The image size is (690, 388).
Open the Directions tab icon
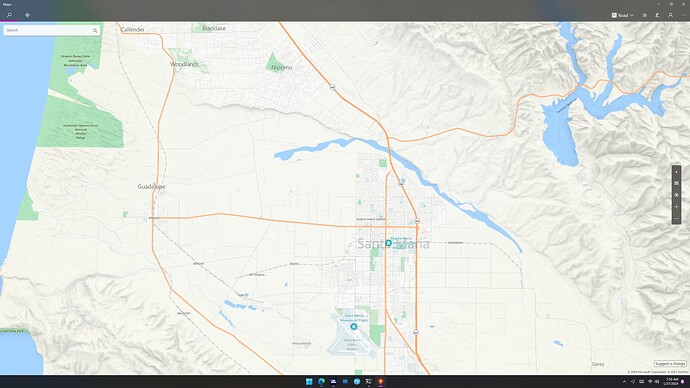(27, 15)
